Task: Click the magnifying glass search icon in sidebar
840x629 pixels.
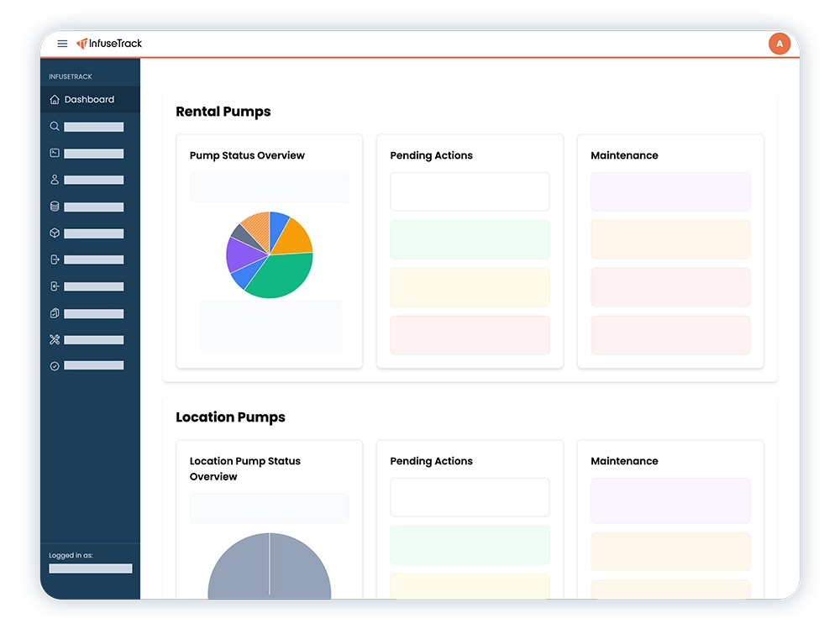Action: coord(55,127)
